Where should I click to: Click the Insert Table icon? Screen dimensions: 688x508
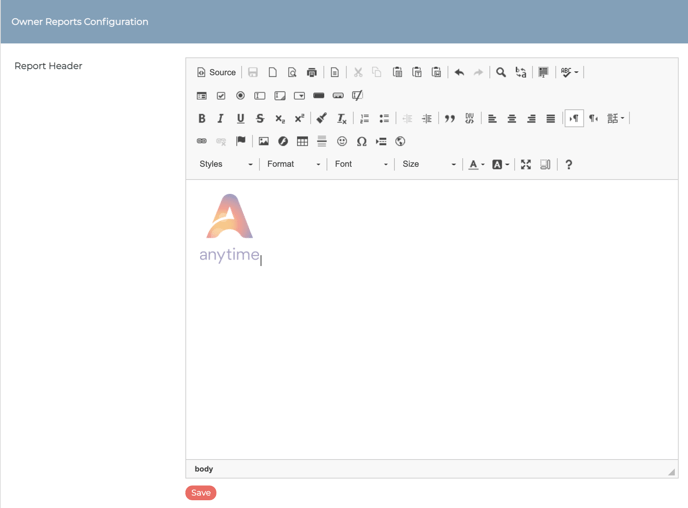click(x=302, y=141)
